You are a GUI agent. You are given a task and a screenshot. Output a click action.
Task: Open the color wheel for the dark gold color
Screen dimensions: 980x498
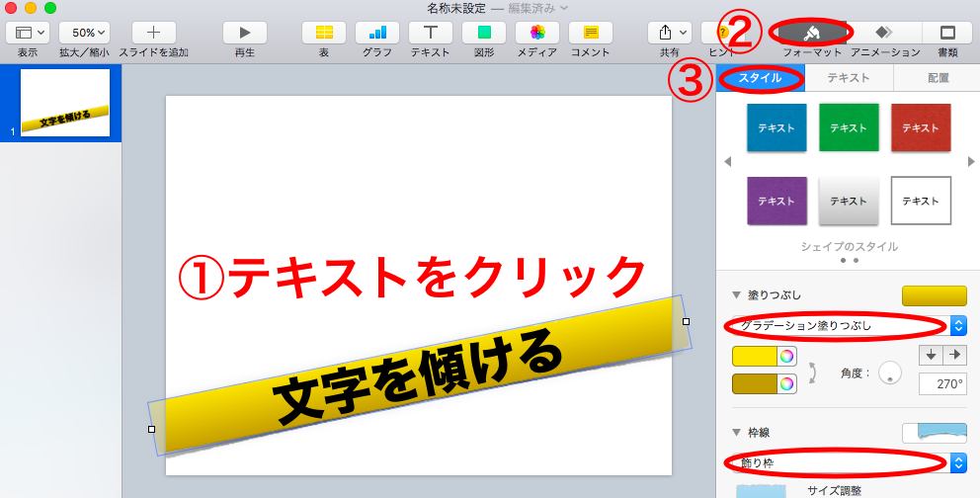(x=787, y=383)
